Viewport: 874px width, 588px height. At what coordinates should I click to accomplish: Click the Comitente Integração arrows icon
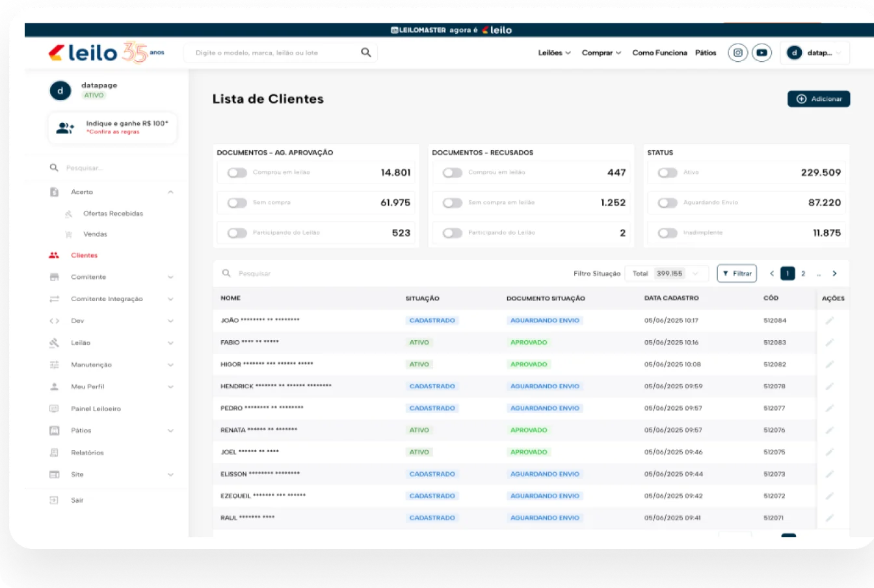click(55, 299)
